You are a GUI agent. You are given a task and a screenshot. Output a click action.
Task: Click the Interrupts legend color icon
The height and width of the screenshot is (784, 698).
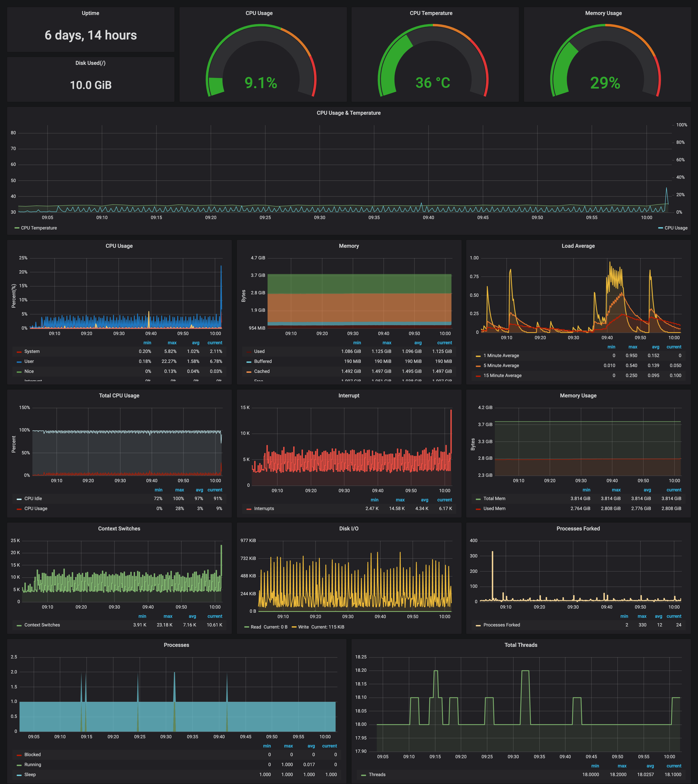click(249, 509)
